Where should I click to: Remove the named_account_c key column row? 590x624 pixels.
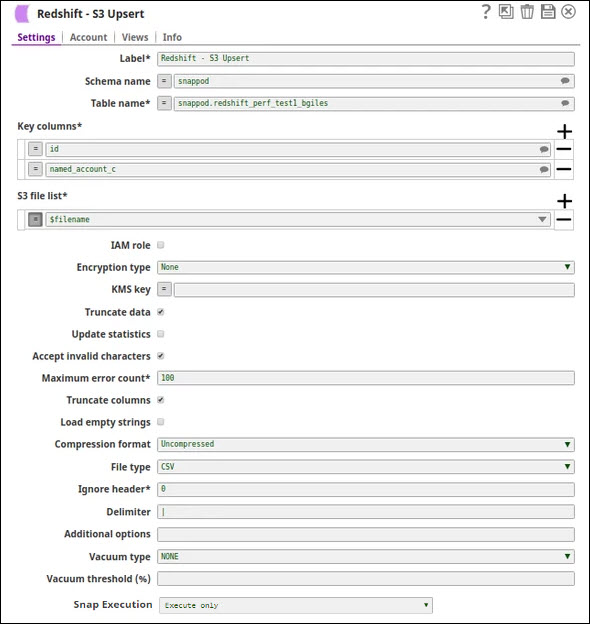click(x=563, y=169)
